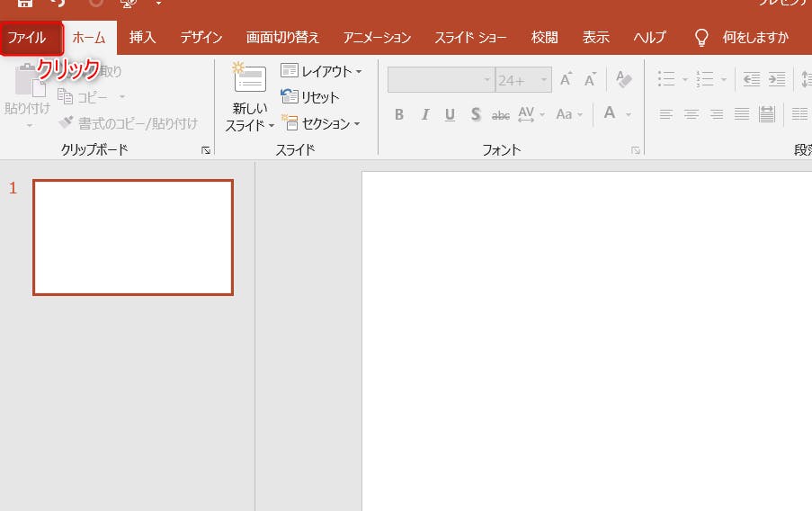
Task: Click the Reset (リセット) slide button
Action: pos(310,97)
